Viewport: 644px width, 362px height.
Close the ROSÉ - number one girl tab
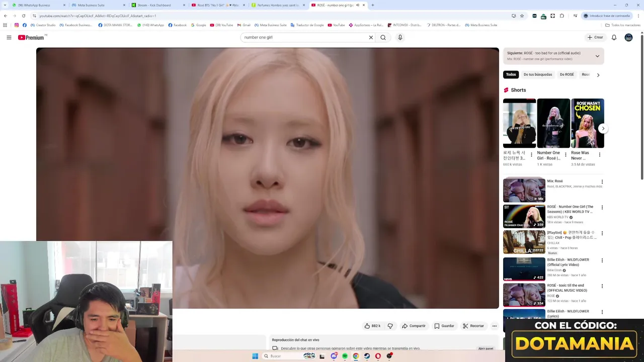coord(363,5)
